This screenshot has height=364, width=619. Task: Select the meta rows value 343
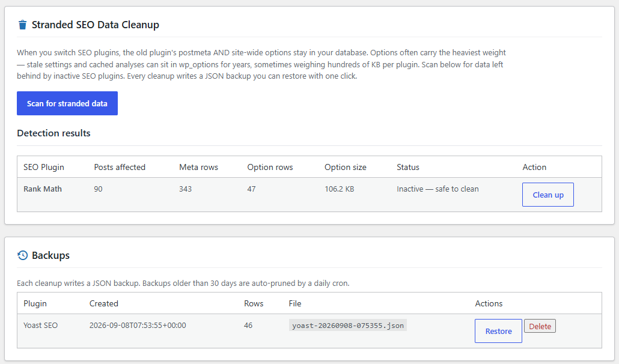pos(185,189)
